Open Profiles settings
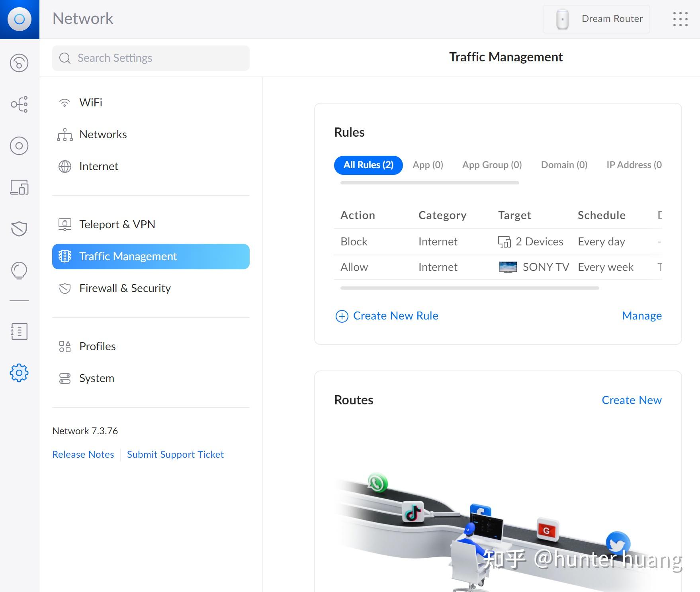700x592 pixels. tap(151, 347)
